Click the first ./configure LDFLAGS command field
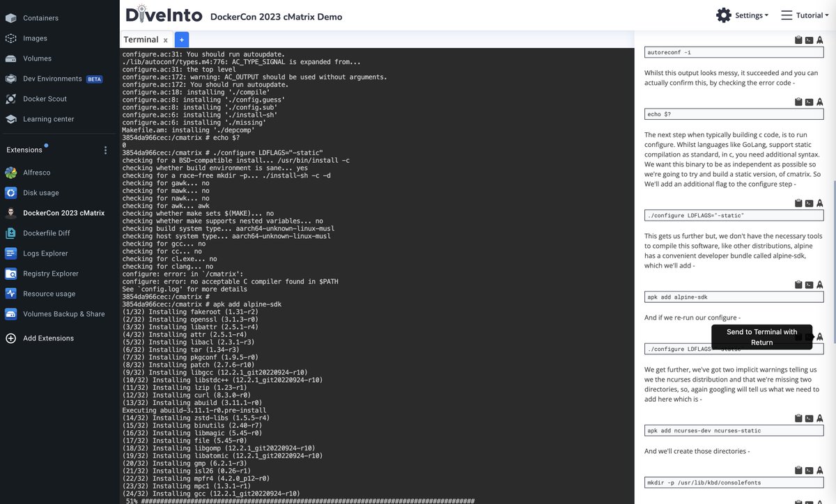This screenshot has height=504, width=836. 734,215
